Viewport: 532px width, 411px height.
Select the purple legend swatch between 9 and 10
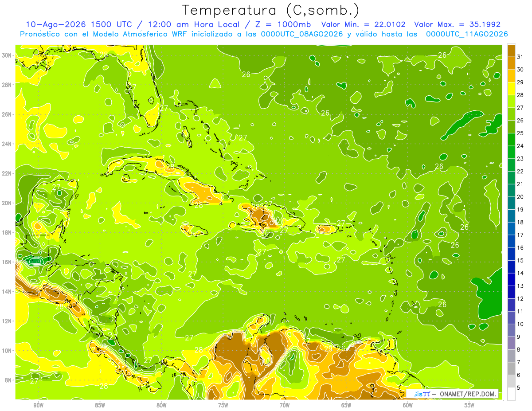click(511, 330)
